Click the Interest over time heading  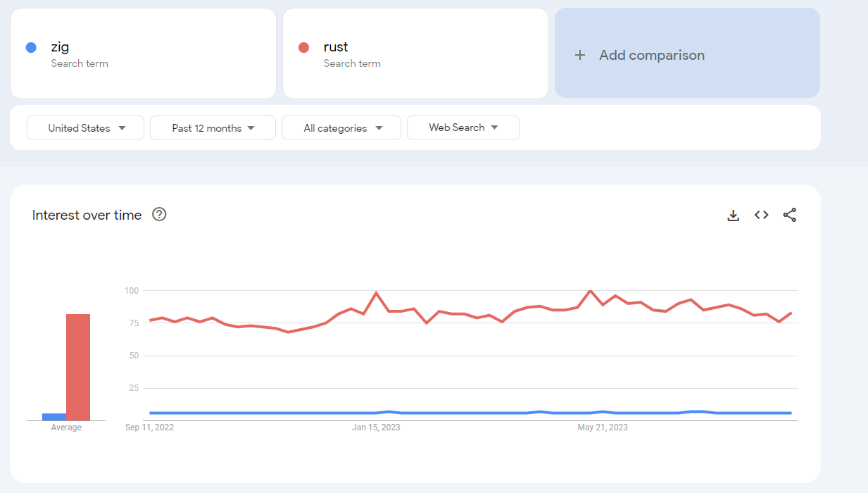click(87, 216)
